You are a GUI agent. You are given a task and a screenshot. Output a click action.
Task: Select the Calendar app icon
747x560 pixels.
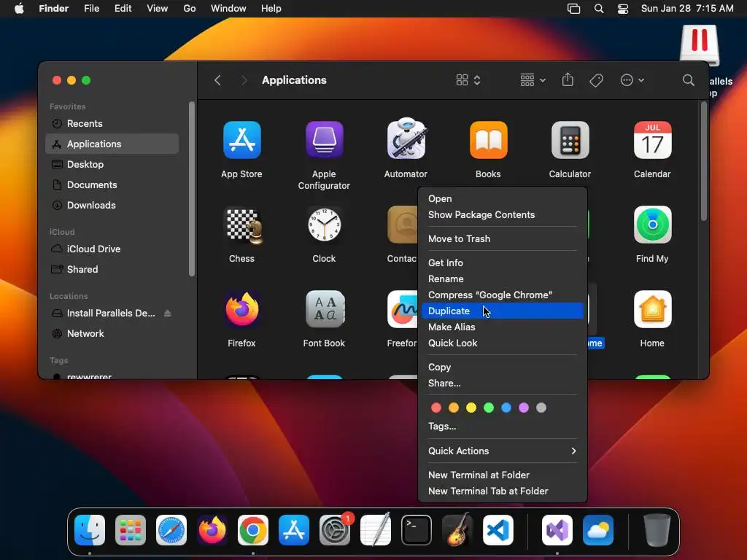tap(652, 140)
